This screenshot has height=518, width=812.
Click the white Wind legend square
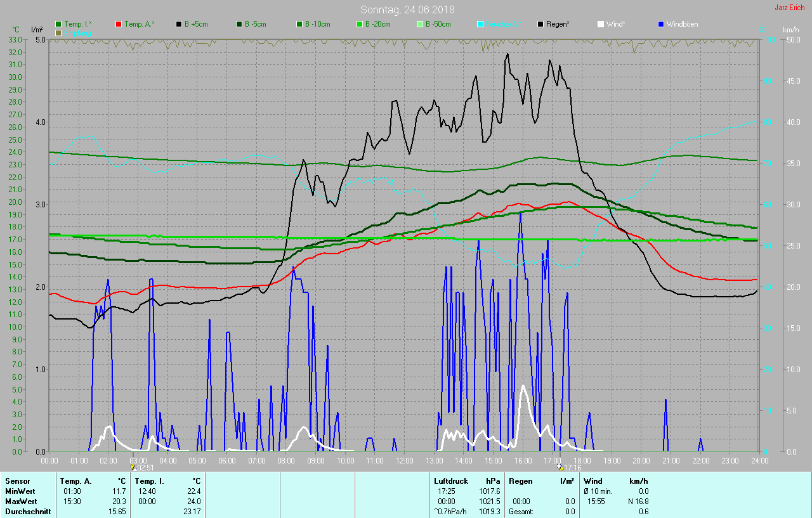click(x=601, y=24)
